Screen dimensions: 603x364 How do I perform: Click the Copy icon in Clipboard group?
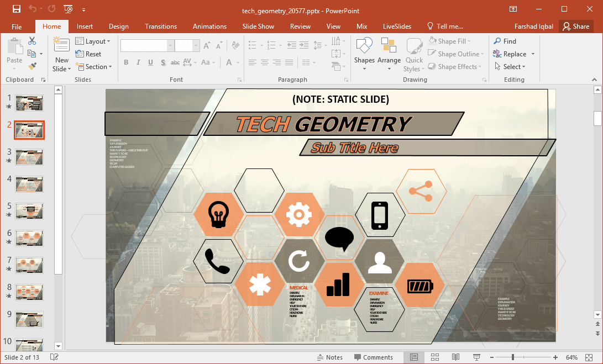click(32, 54)
